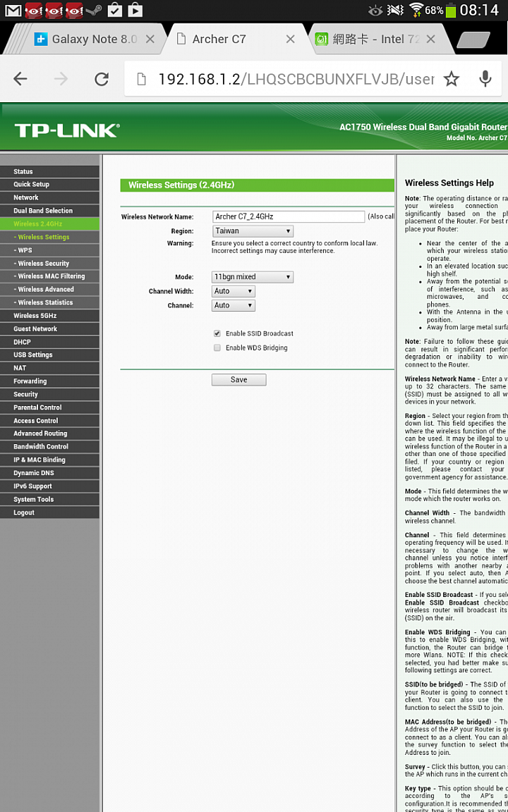Screen dimensions: 508x812
Task: Open the NAT menu
Action: (x=49, y=368)
